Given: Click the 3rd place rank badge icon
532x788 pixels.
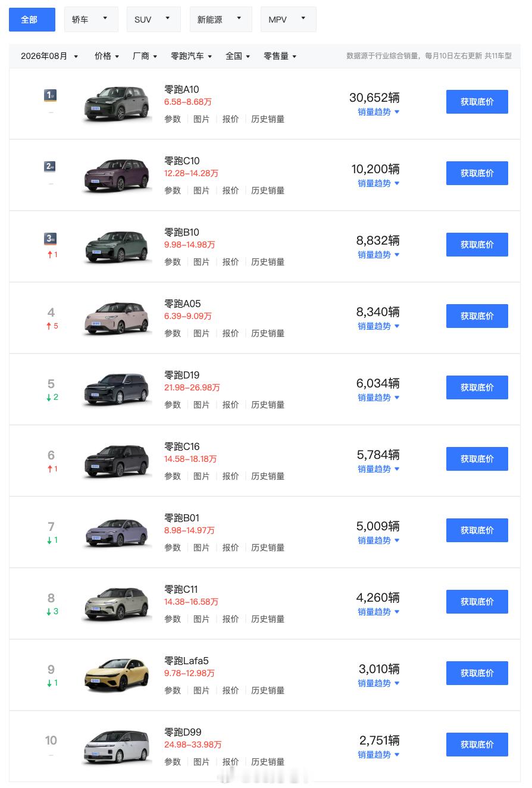Looking at the screenshot, I should (51, 238).
